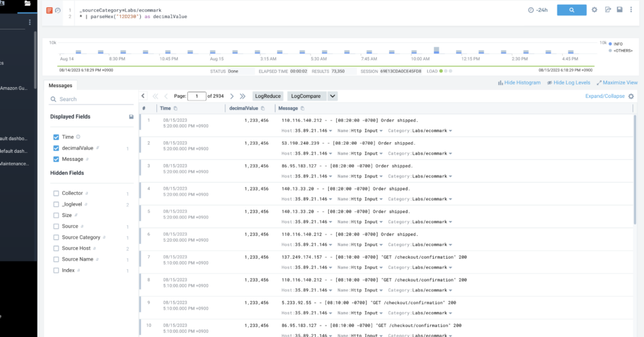Click the session ID 69E13CDA0CE45FD8

(x=401, y=71)
